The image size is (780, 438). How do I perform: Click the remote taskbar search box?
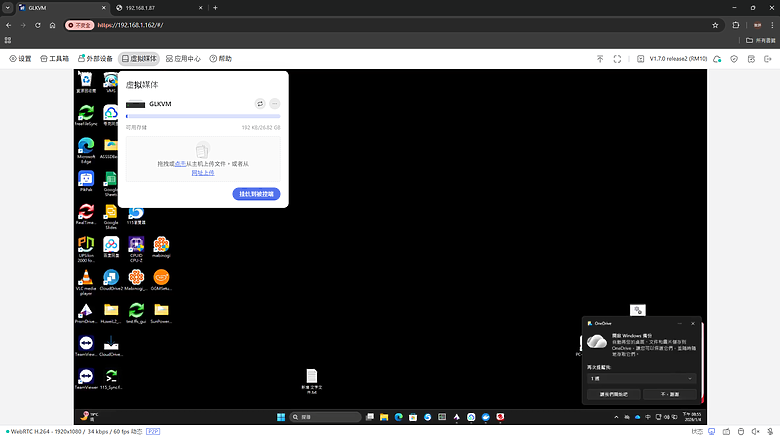pos(326,417)
